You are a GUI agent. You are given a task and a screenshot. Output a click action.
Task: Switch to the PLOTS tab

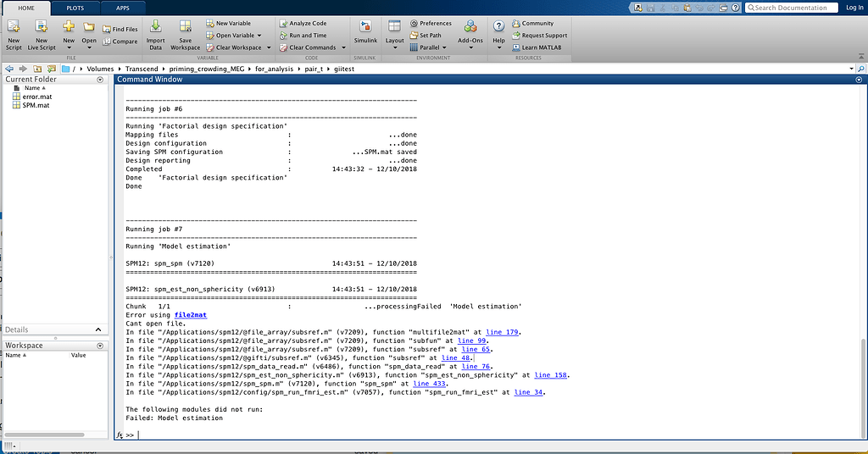[x=75, y=8]
